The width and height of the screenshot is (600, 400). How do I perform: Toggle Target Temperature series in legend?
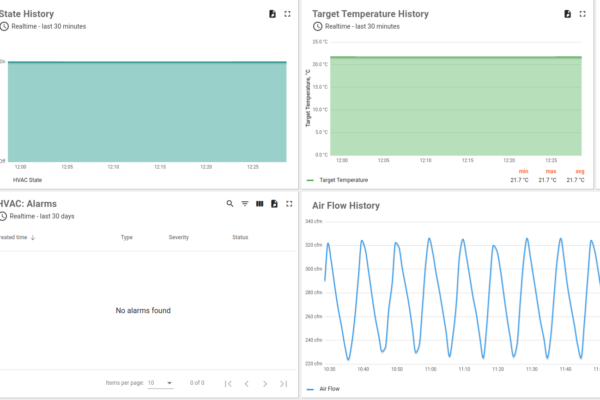(345, 180)
